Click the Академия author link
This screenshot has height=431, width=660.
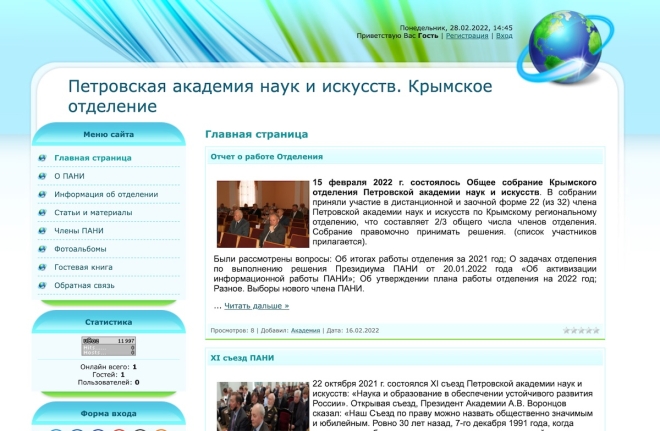click(305, 330)
